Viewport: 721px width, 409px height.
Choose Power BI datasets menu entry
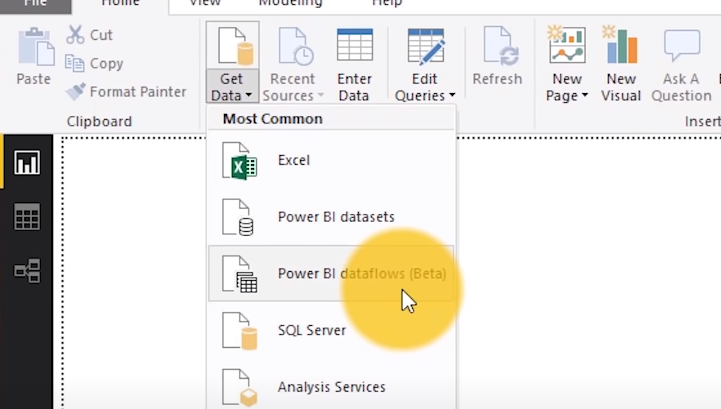(331, 217)
